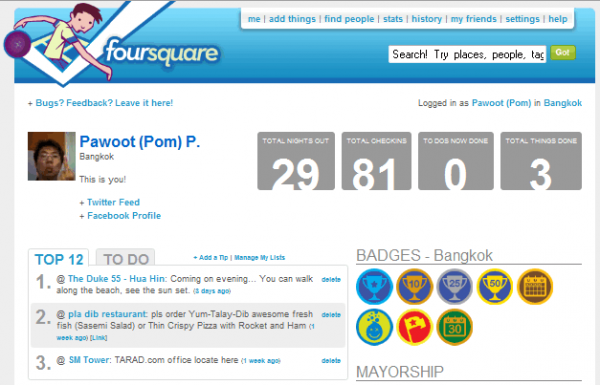Open the 'me' navigation item
Viewport: 600px width, 385px height.
point(254,19)
